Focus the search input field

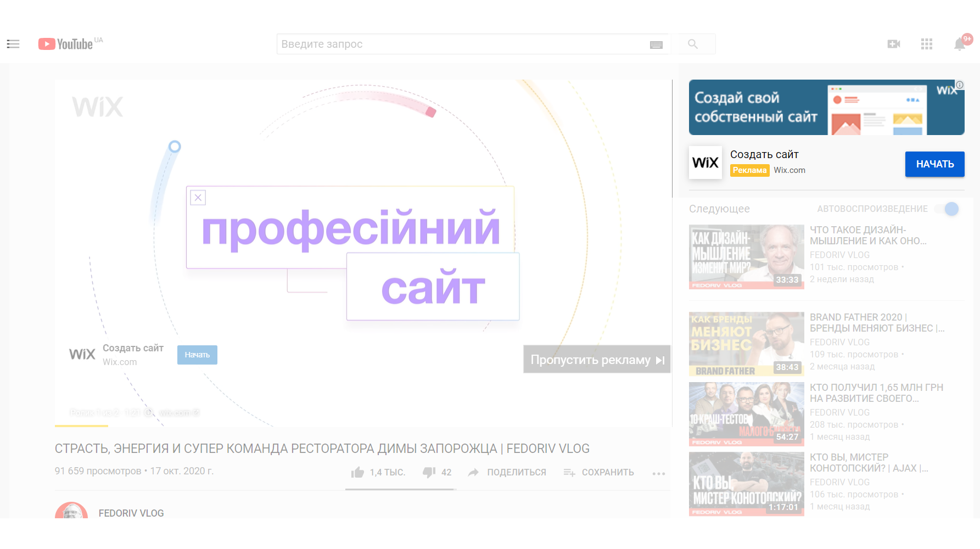click(461, 44)
